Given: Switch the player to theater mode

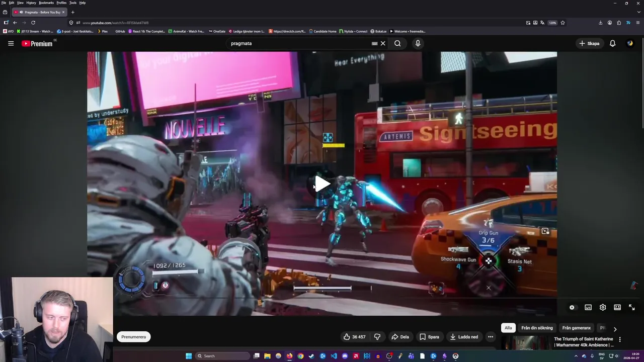Looking at the screenshot, I should (617, 307).
